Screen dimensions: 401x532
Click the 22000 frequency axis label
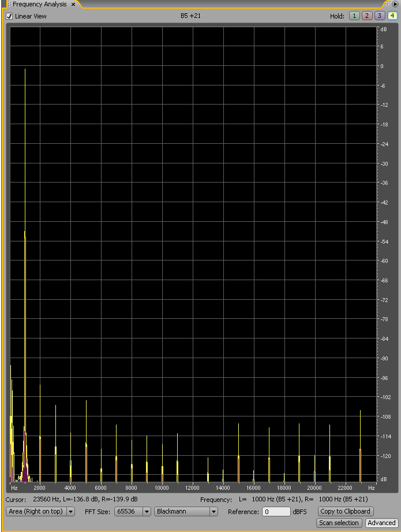tap(344, 488)
